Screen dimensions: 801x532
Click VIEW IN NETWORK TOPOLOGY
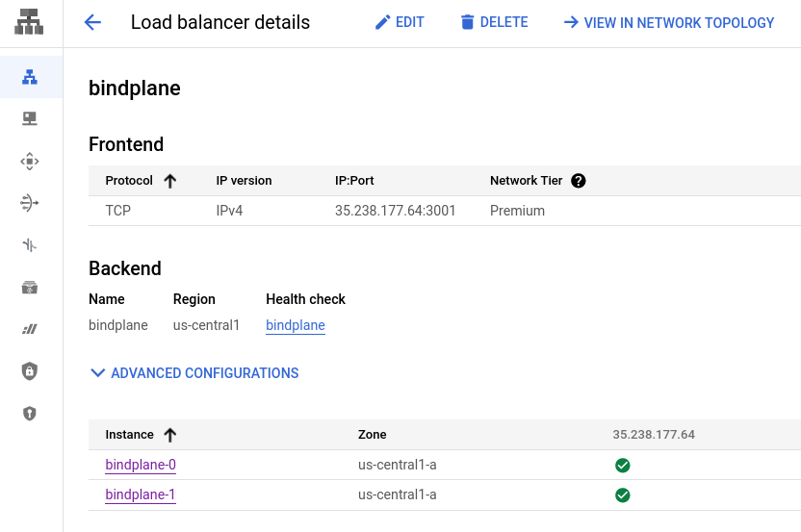(x=669, y=22)
